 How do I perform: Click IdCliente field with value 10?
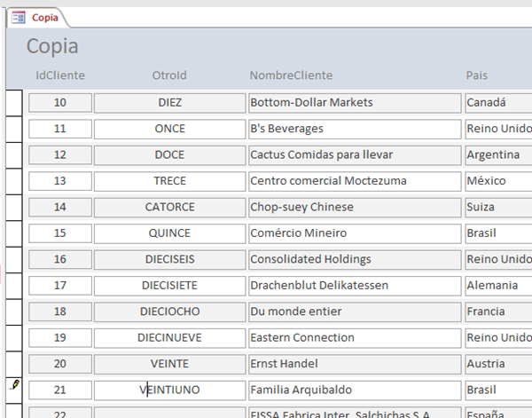[60, 103]
